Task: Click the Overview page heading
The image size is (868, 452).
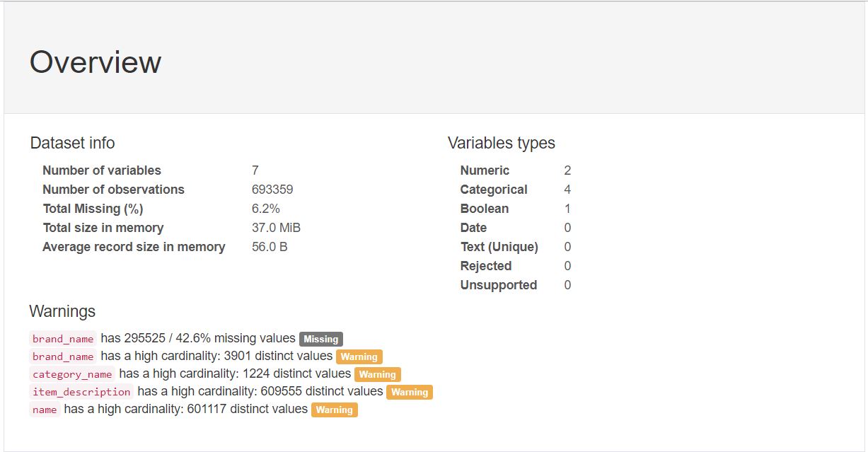Action: click(x=96, y=62)
